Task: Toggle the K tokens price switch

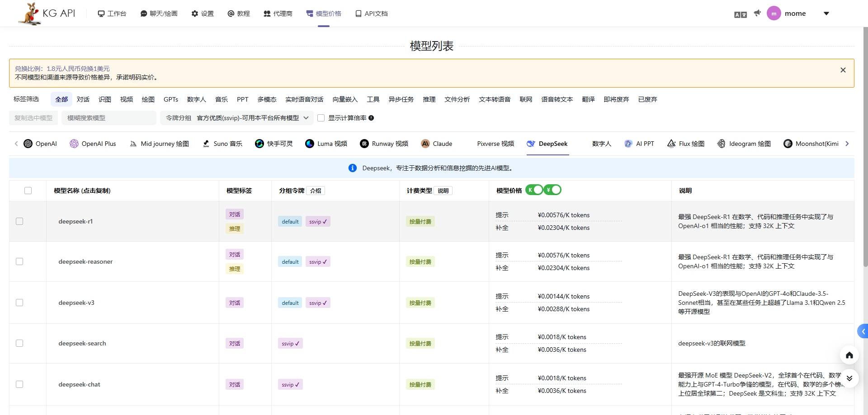Action: [x=534, y=190]
